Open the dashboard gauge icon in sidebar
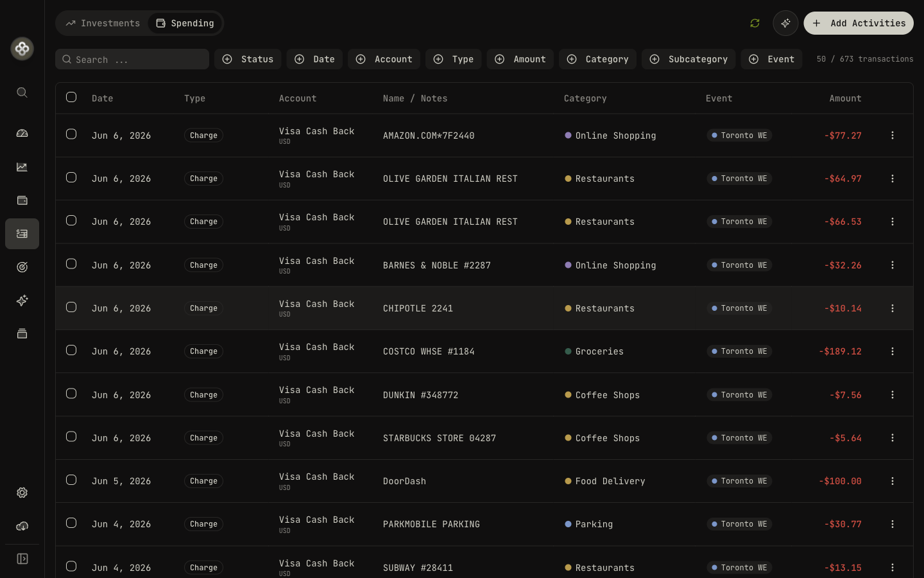 coord(22,134)
